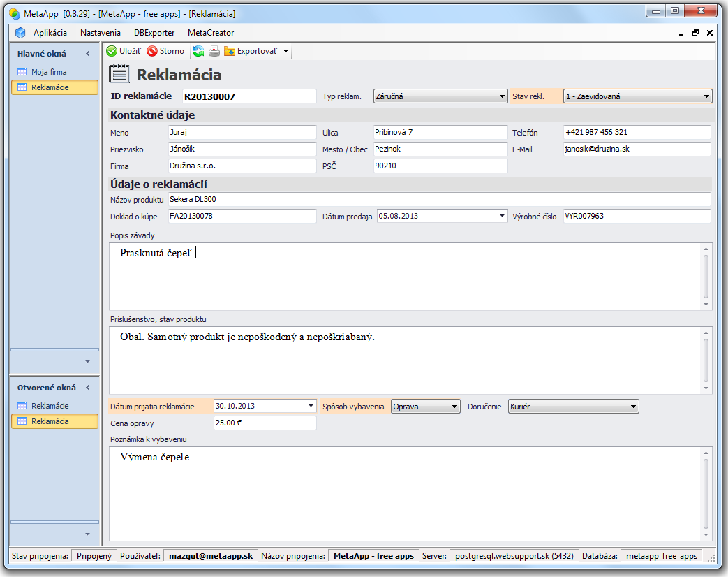Click Poznámka k vybaveniu scrollbar down arrow
The image size is (728, 577).
[706, 535]
